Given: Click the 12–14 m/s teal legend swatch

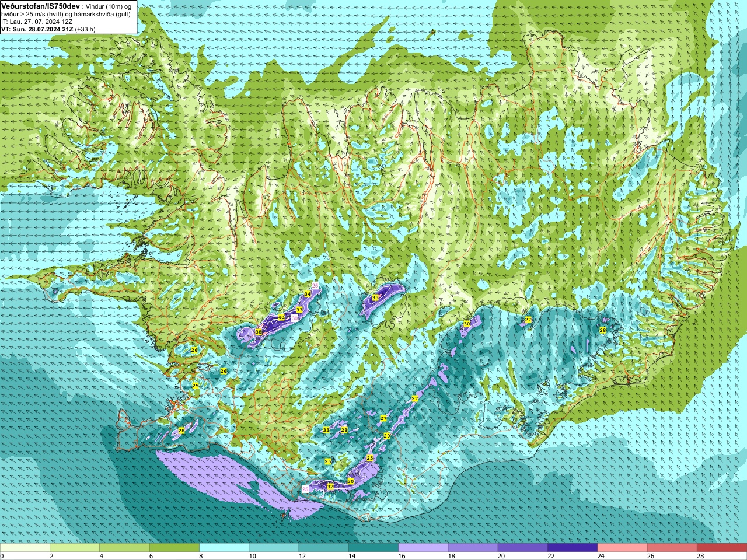Looking at the screenshot, I should click(323, 548).
